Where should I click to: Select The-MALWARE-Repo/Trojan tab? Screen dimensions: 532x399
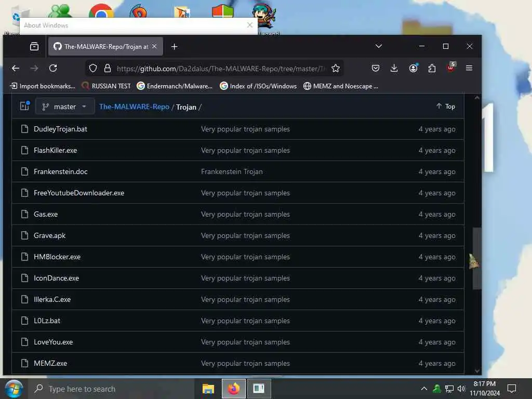(105, 46)
